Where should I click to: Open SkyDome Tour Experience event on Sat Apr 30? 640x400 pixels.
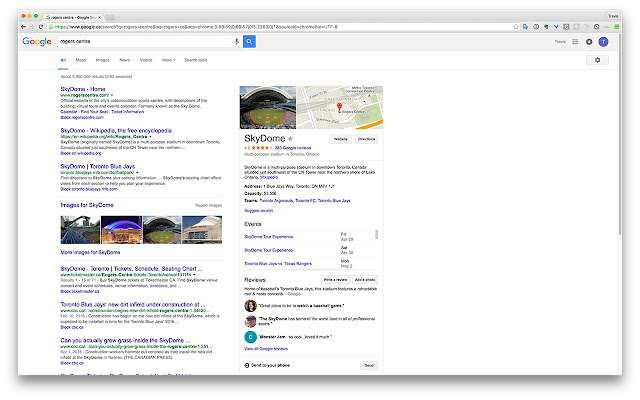(x=268, y=250)
